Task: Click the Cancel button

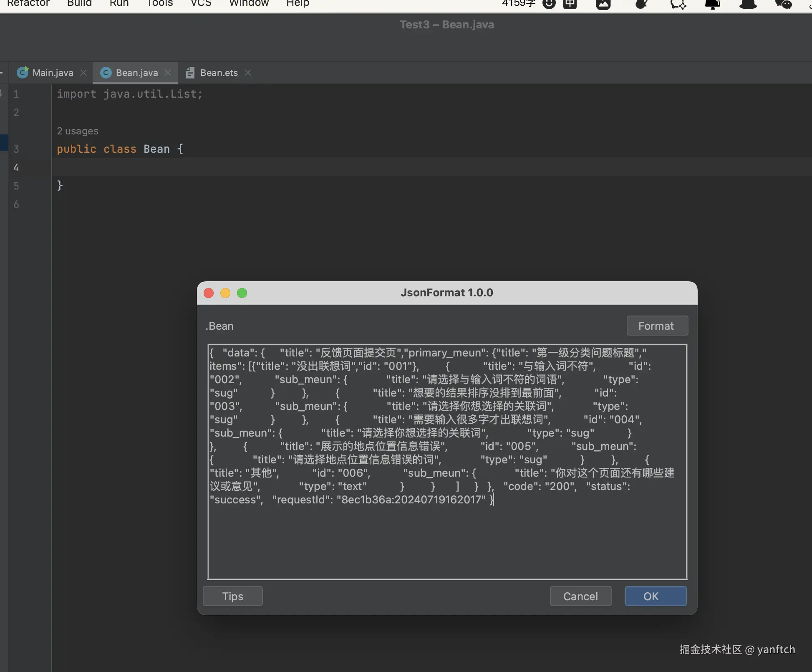Action: pyautogui.click(x=580, y=596)
